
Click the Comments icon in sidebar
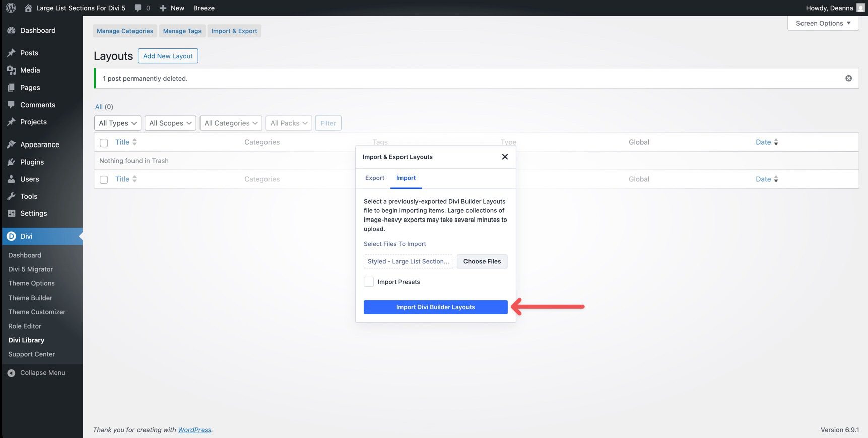pyautogui.click(x=11, y=105)
